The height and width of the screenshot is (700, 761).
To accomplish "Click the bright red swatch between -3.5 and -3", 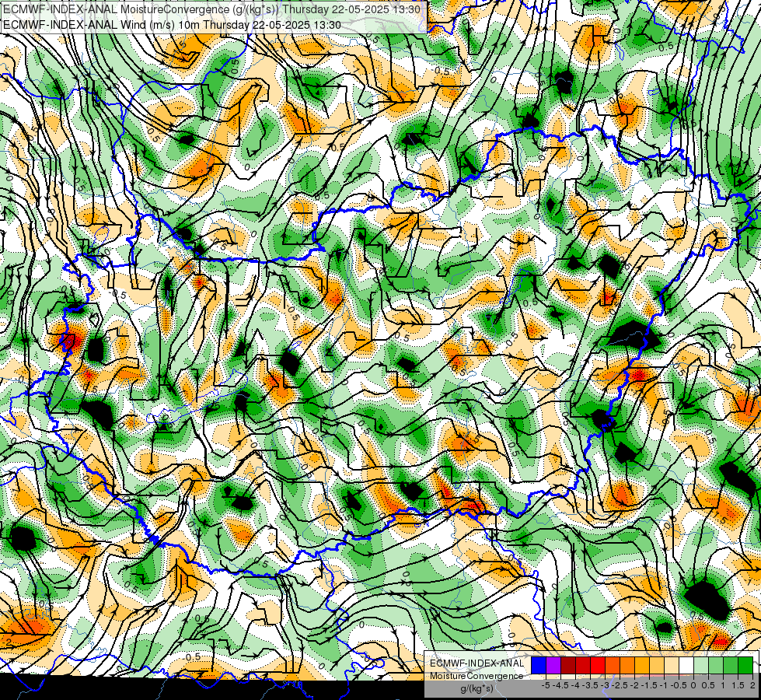I will coord(598,665).
